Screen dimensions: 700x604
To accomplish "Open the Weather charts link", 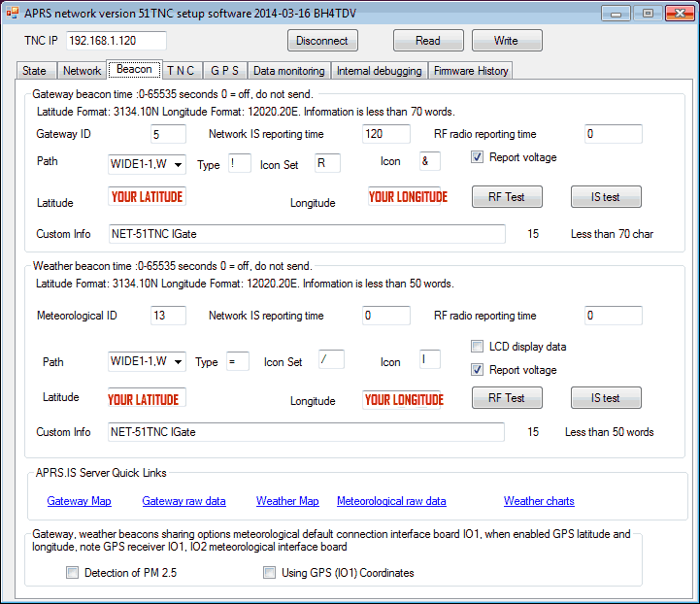I will pyautogui.click(x=539, y=501).
